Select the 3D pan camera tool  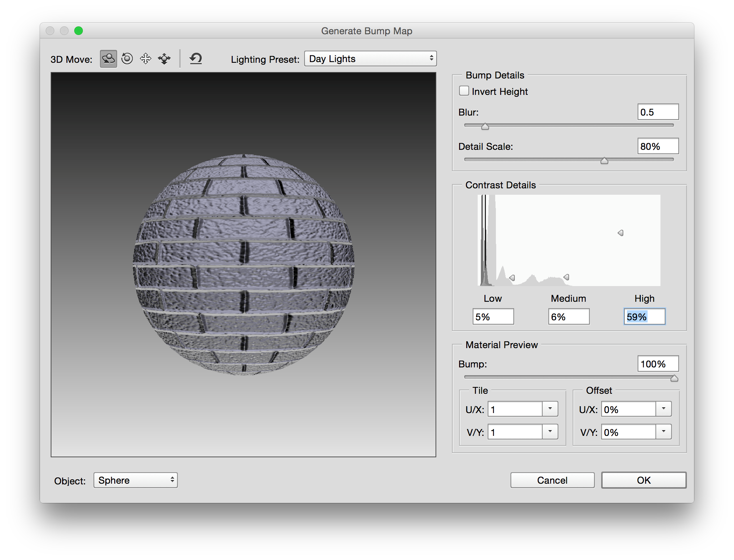pos(145,59)
